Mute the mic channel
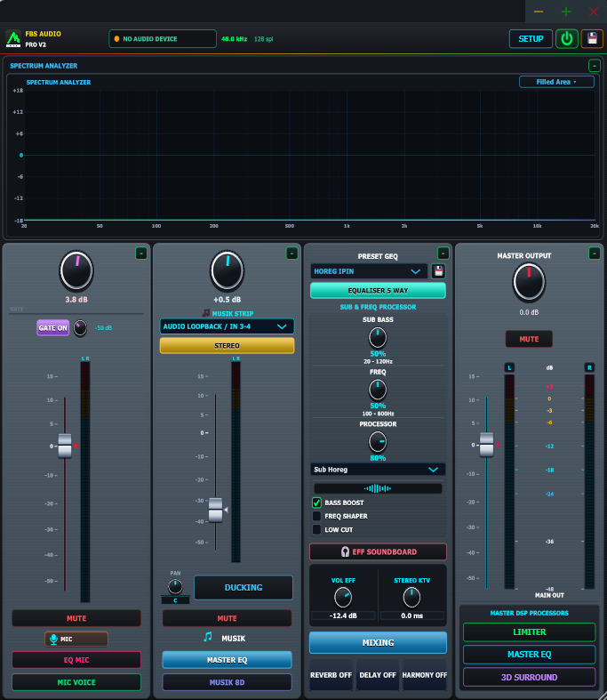Image resolution: width=607 pixels, height=700 pixels. 76,618
